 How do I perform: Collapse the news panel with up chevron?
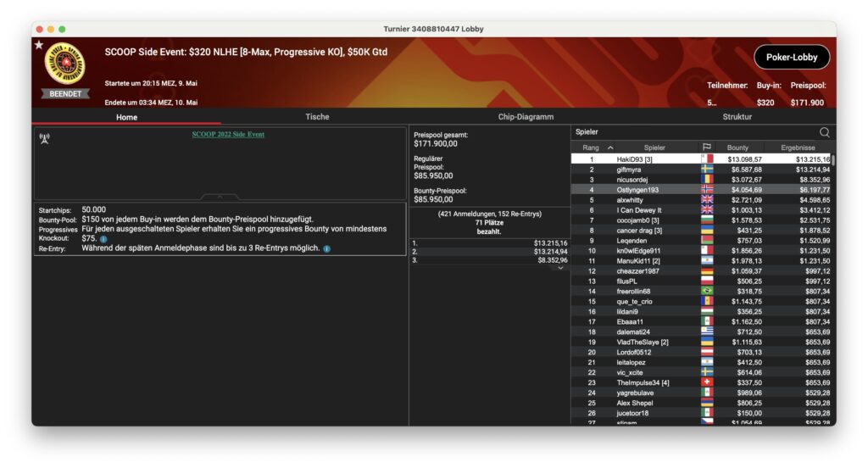point(220,196)
